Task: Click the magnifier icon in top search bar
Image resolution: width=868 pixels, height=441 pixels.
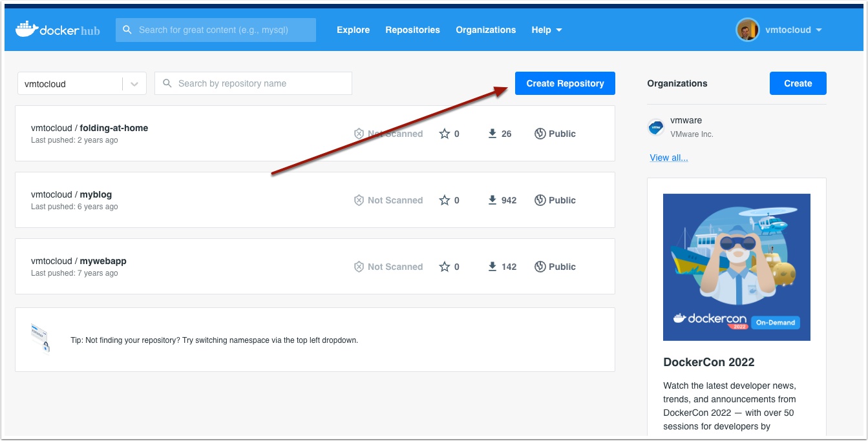Action: click(127, 30)
